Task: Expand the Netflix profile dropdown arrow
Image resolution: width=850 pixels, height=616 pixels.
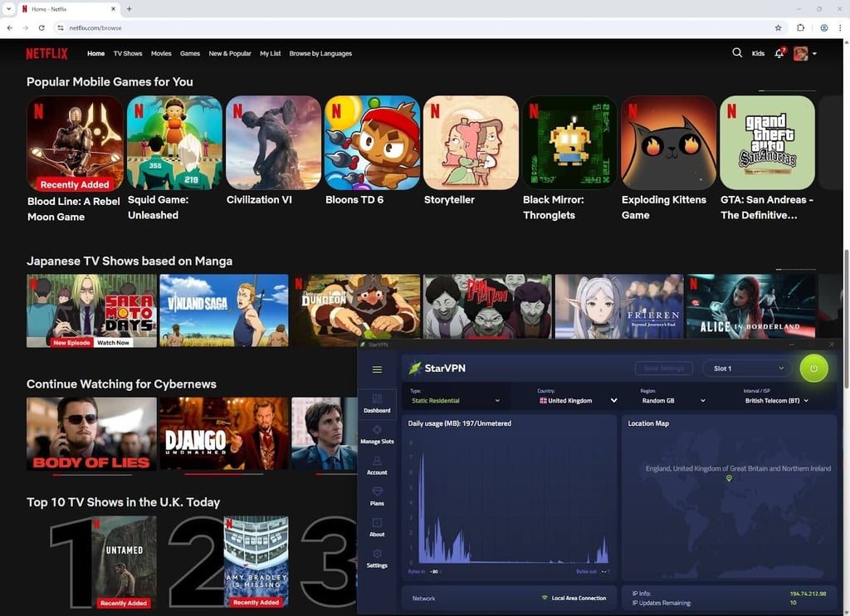Action: coord(814,54)
